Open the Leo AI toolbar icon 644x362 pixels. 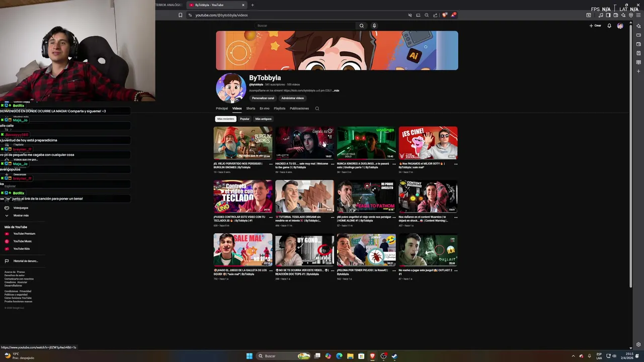click(x=623, y=15)
